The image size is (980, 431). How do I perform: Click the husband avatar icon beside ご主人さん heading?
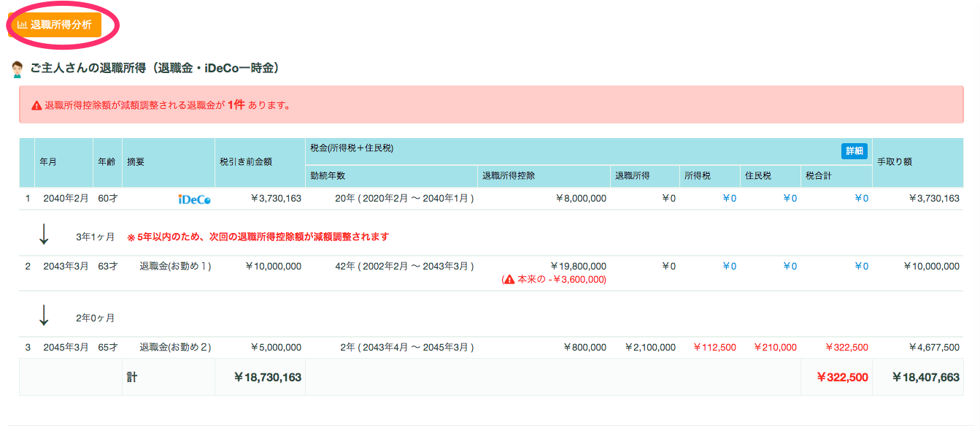18,69
